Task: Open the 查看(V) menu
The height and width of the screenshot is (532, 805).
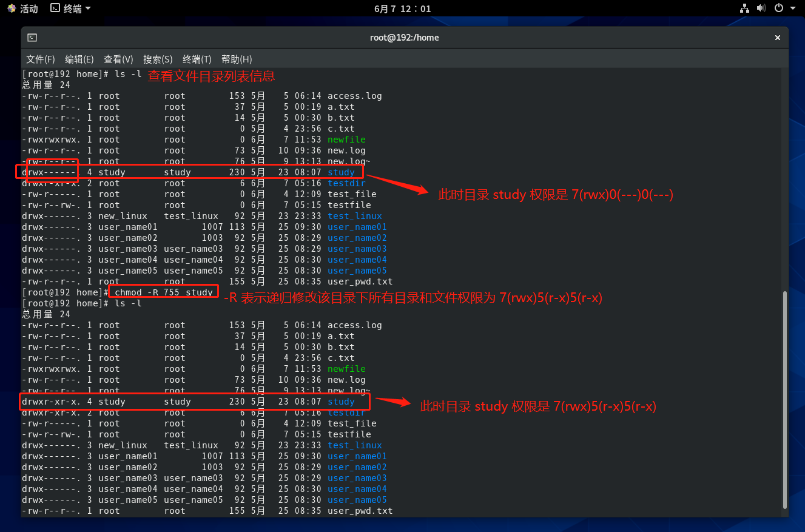Action: pyautogui.click(x=118, y=59)
